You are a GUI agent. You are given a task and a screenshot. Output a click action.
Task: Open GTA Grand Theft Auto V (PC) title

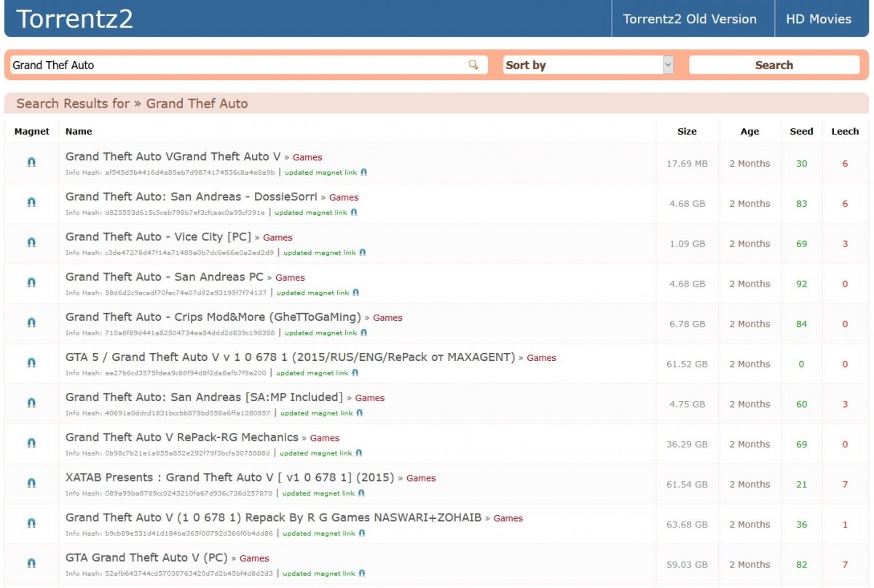[146, 557]
